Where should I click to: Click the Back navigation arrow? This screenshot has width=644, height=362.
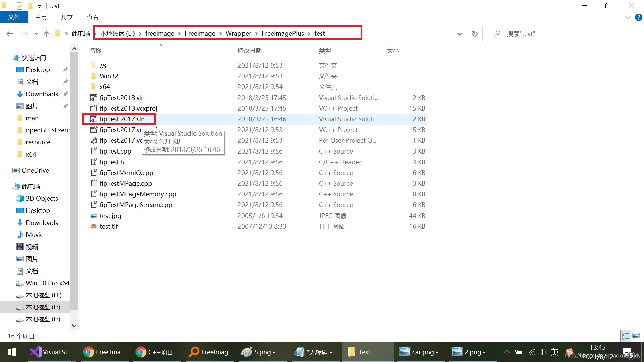click(x=10, y=34)
